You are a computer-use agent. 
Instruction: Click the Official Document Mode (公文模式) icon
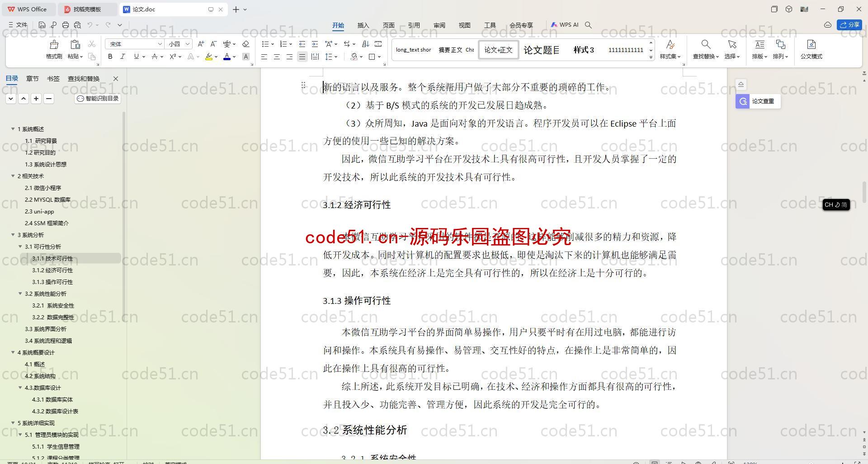(x=811, y=44)
